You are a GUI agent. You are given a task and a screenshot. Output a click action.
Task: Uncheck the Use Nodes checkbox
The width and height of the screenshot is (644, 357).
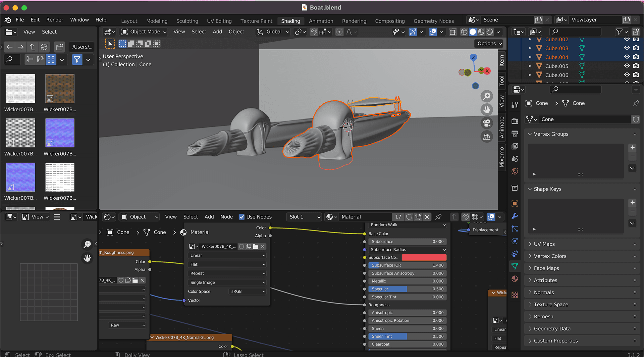click(x=241, y=217)
